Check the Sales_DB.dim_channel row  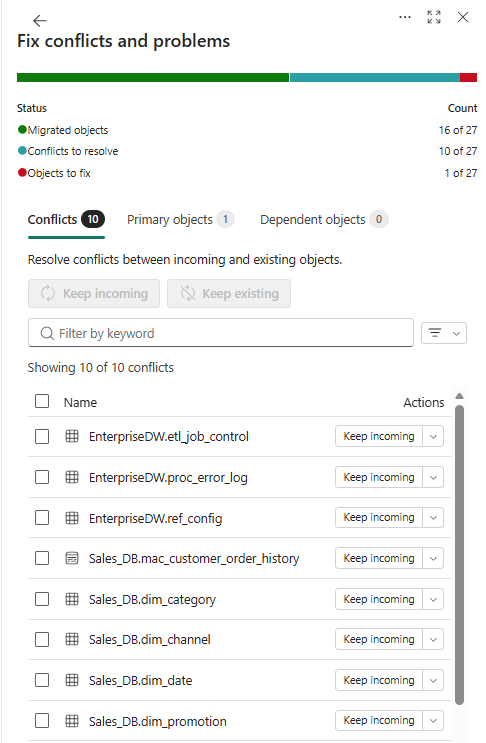(42, 639)
